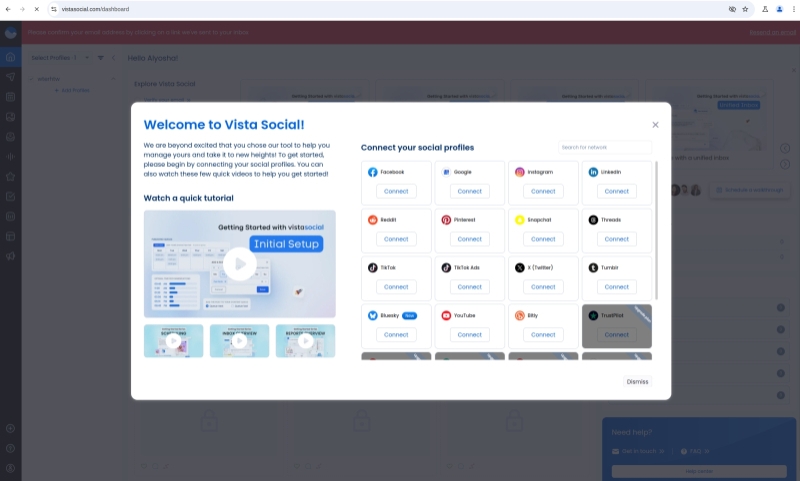Click the Instagram logo icon
The height and width of the screenshot is (481, 800).
(520, 172)
